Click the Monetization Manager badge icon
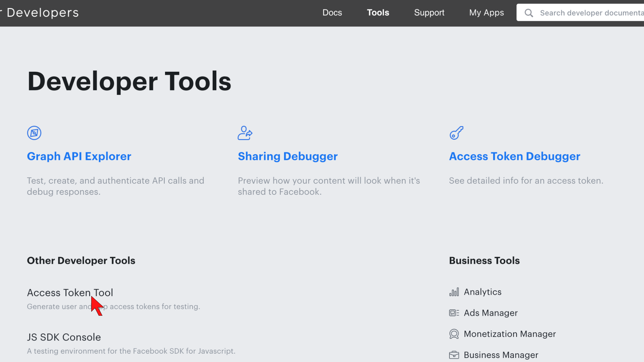 pyautogui.click(x=454, y=334)
